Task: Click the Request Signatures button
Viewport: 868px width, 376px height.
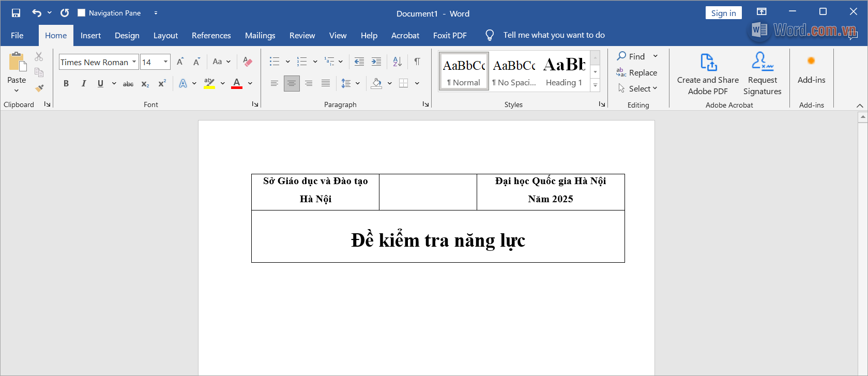Action: point(763,74)
